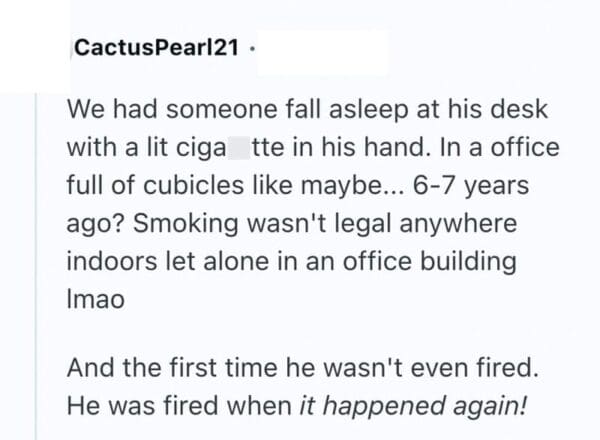600x440 pixels.
Task: Collapse the comment using the left thread line
Action: point(36,250)
